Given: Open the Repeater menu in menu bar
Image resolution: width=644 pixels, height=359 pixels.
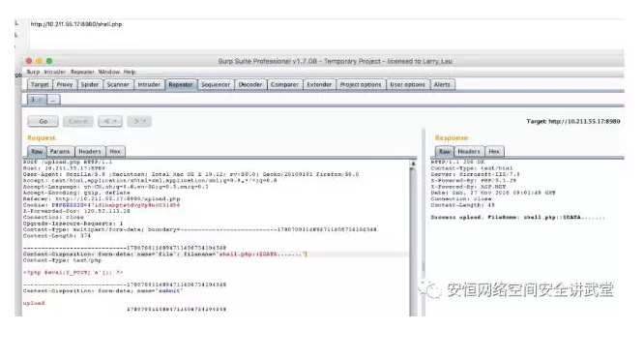Looking at the screenshot, I should (82, 72).
